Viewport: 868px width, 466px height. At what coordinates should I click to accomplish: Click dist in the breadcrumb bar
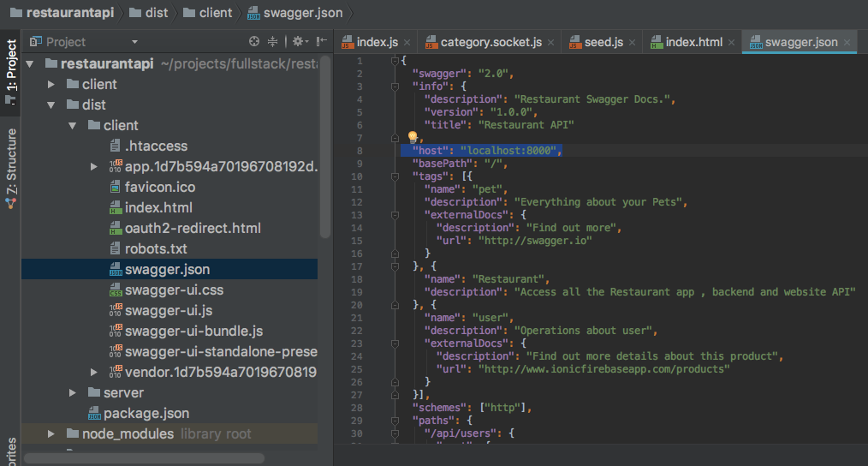coord(149,12)
